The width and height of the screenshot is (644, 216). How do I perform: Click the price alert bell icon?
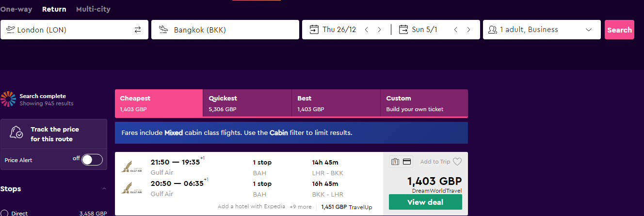17,133
